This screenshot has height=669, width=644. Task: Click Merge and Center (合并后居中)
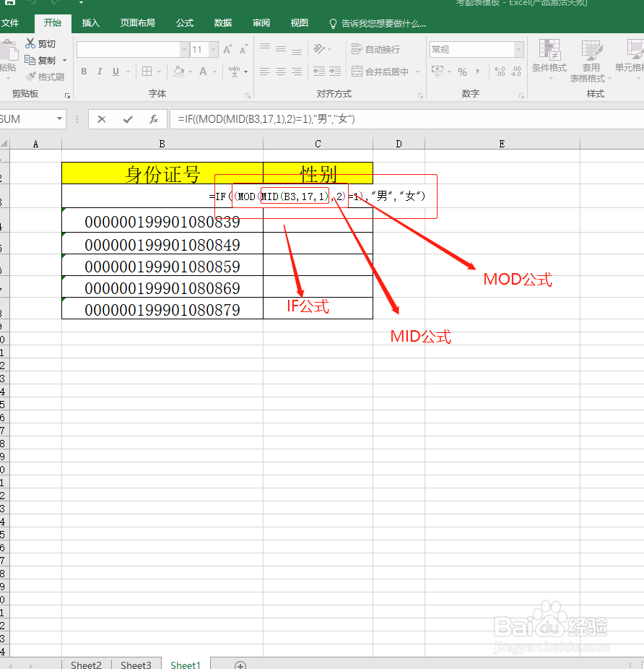(x=380, y=72)
